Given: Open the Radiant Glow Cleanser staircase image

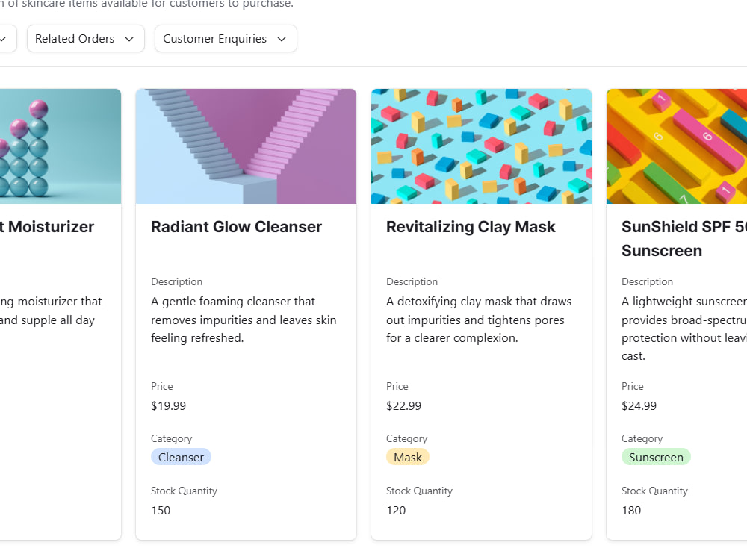Looking at the screenshot, I should 246,146.
